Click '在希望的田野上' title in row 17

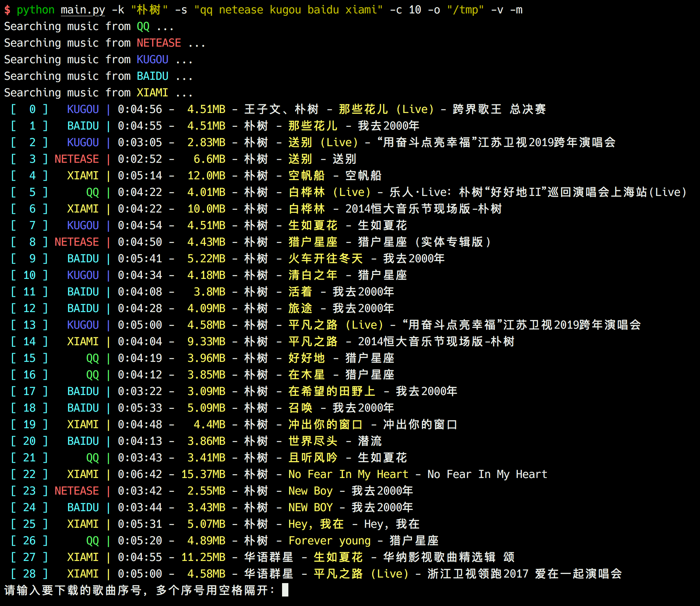332,391
